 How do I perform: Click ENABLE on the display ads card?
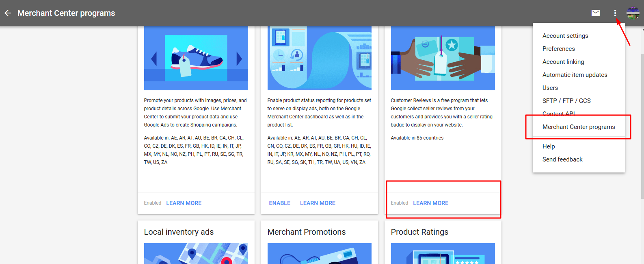click(280, 203)
